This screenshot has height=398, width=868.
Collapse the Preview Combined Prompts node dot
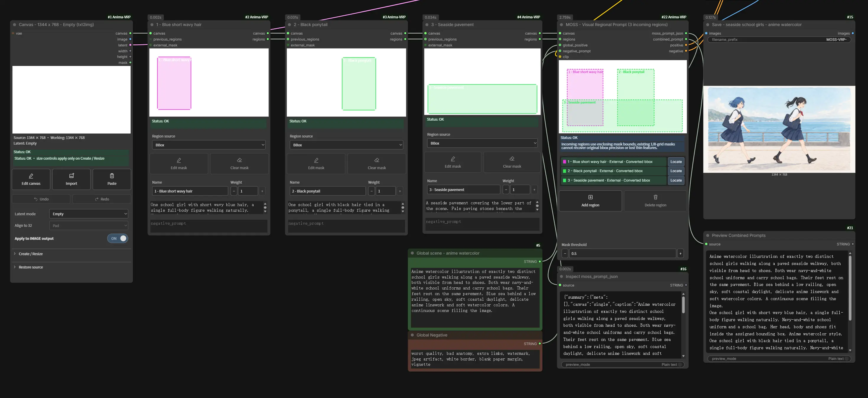pos(708,236)
